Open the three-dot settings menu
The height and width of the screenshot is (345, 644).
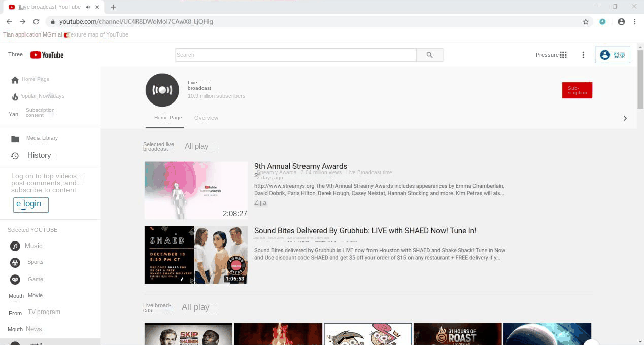pos(583,55)
